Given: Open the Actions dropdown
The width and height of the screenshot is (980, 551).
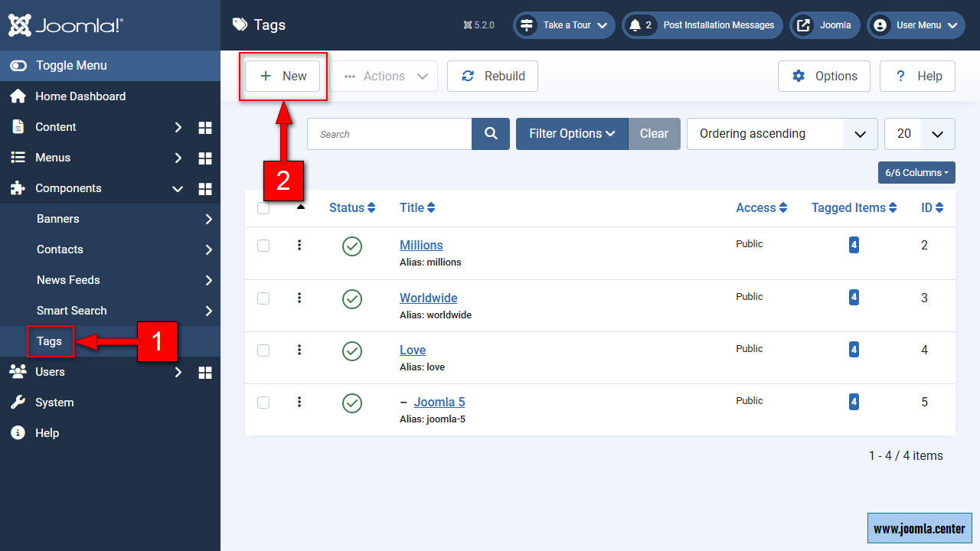Looking at the screenshot, I should 385,77.
